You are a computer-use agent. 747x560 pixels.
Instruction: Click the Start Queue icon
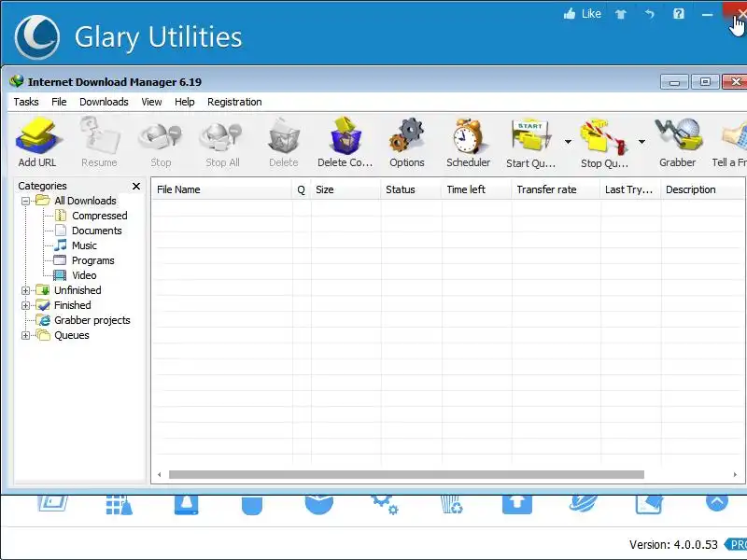(x=530, y=142)
